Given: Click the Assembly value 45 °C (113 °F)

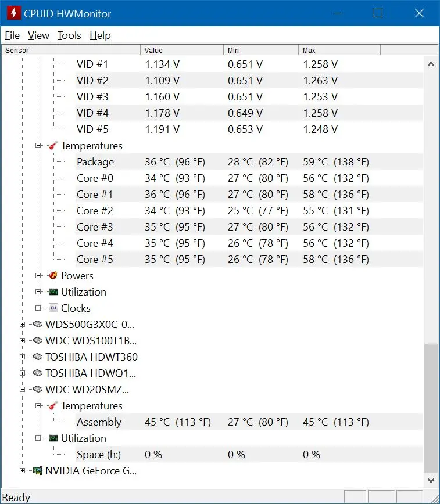Looking at the screenshot, I should (178, 422).
